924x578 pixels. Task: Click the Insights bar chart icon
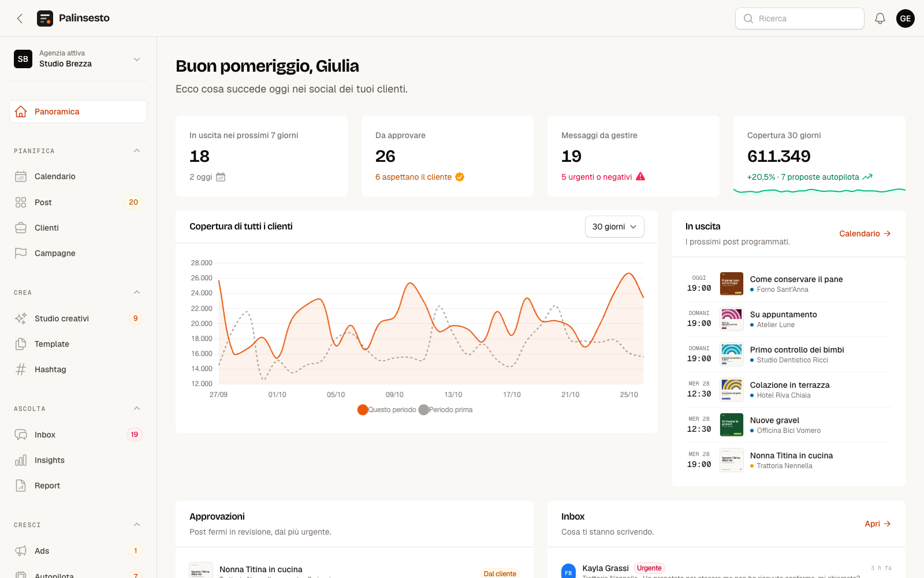(21, 460)
